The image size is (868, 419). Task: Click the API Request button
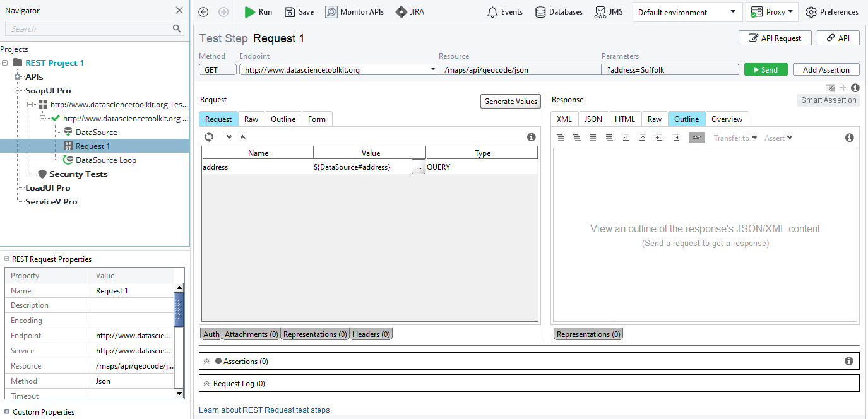(x=775, y=38)
